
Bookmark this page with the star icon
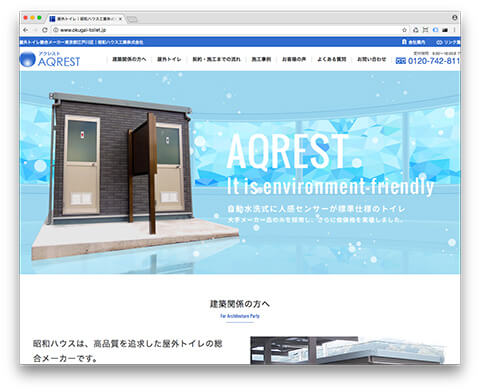pos(404,30)
